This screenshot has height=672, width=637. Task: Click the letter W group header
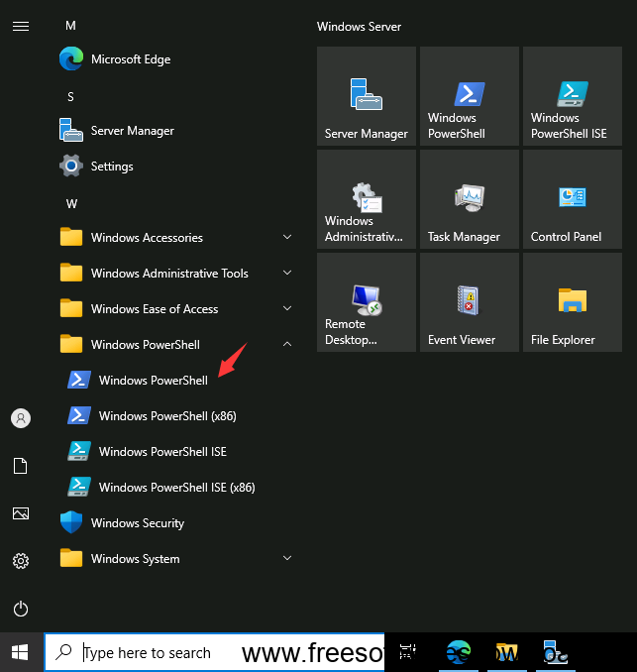pyautogui.click(x=71, y=203)
